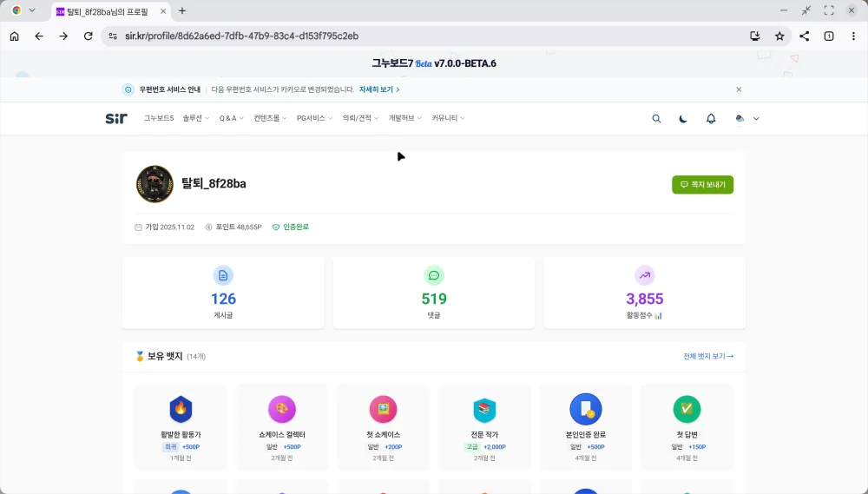The height and width of the screenshot is (494, 868).
Task: Click the 그누보드7 Beta v7.0.0-BETA.6 banner
Action: (434, 63)
